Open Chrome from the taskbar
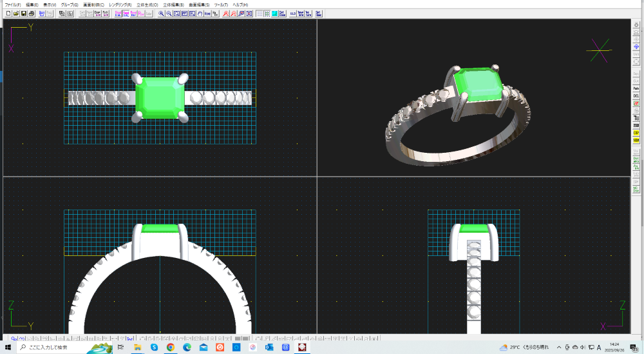This screenshot has height=354, width=644. pos(171,347)
